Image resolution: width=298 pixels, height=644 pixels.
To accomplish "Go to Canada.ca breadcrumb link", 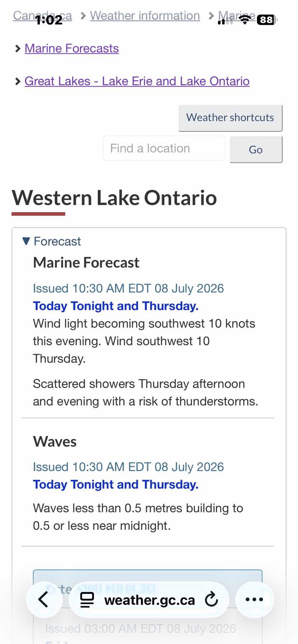I will [x=43, y=15].
